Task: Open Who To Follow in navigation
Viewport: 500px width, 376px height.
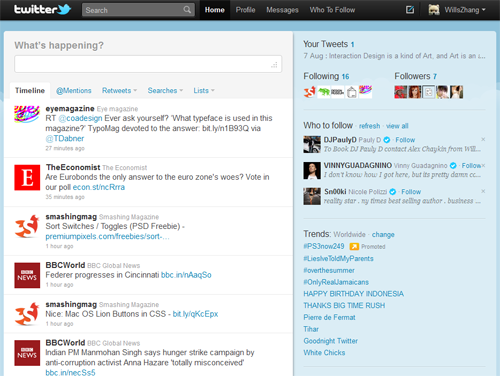Action: click(332, 10)
